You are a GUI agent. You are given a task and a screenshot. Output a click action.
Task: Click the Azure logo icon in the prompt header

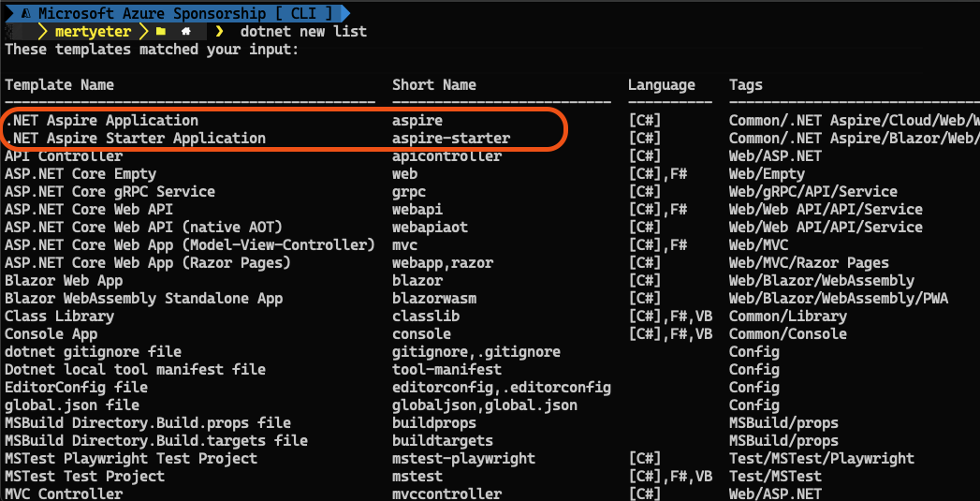click(x=24, y=12)
